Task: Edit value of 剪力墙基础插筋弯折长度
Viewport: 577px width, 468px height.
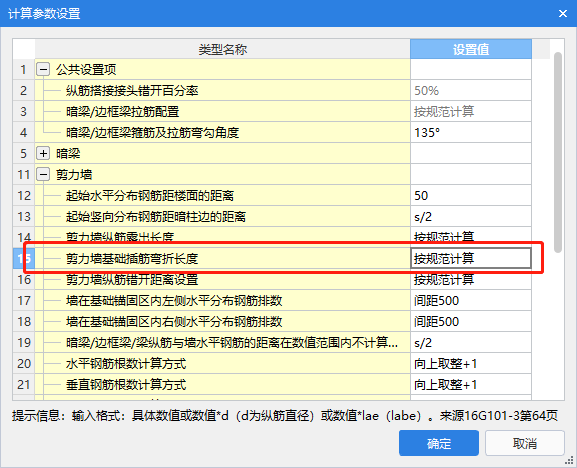Action: click(x=471, y=258)
